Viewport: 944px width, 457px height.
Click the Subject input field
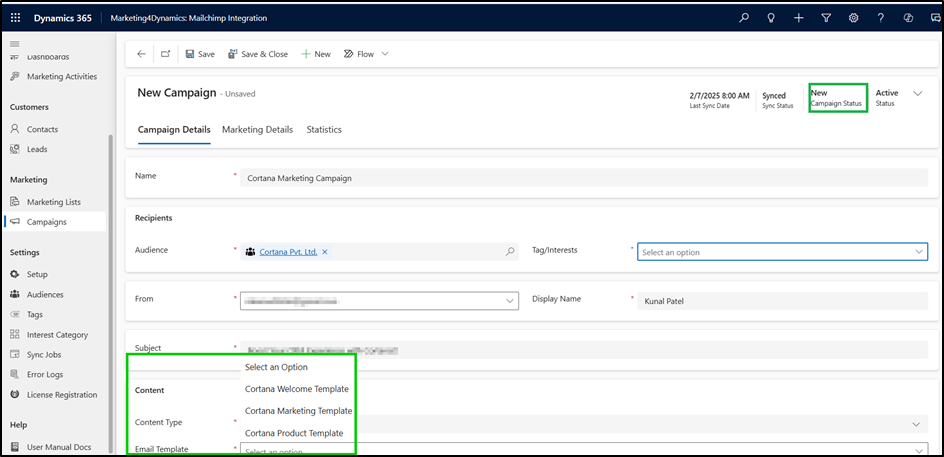click(584, 350)
